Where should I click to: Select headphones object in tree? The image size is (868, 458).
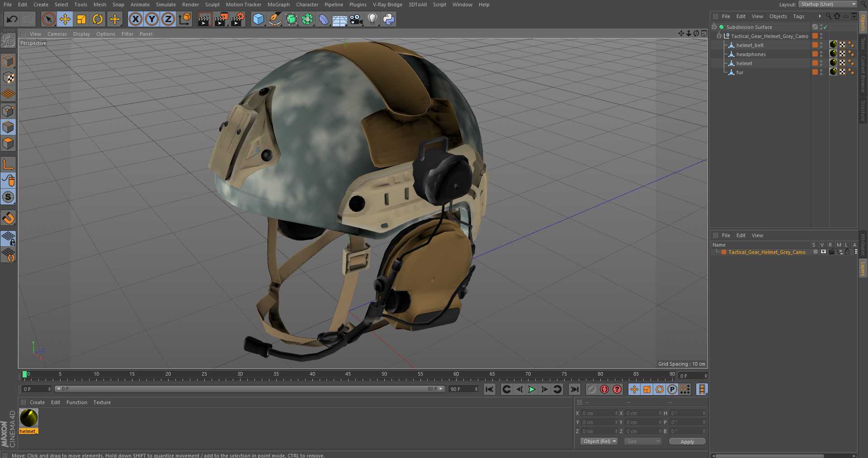751,54
